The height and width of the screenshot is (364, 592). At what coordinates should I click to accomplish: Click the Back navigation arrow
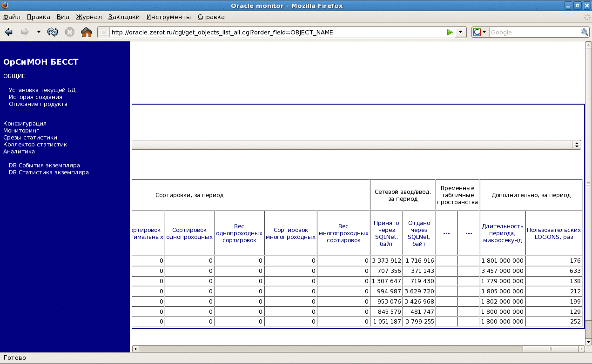point(8,32)
